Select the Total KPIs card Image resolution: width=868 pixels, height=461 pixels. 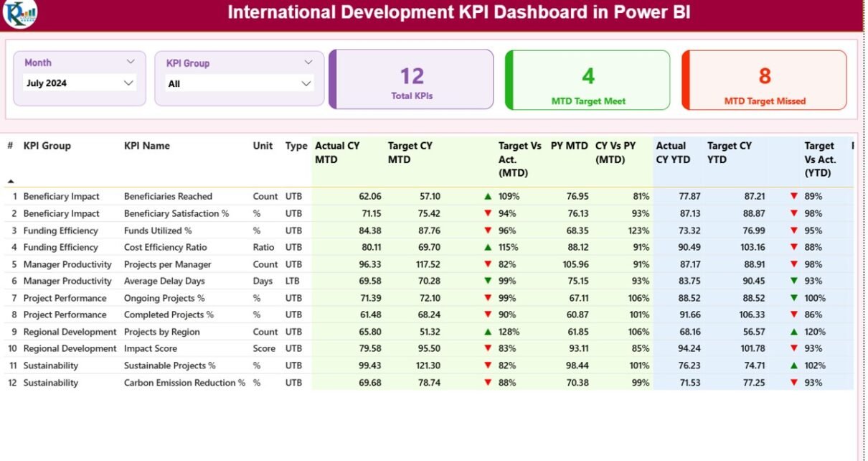coord(412,80)
